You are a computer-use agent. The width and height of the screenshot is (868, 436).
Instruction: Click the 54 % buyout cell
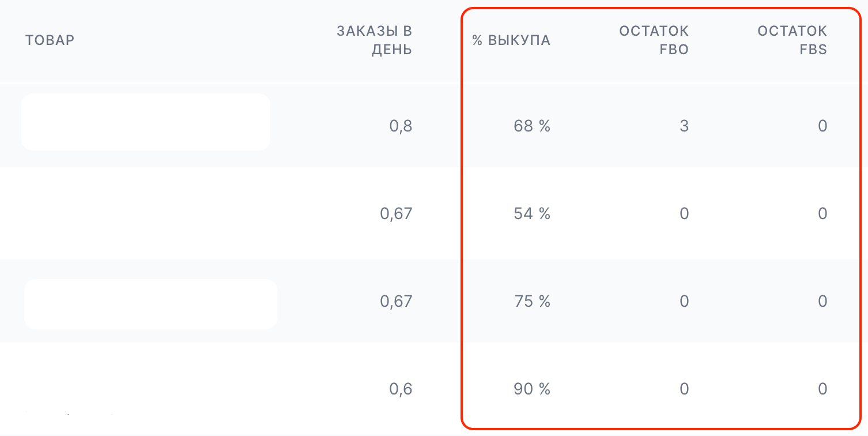(x=531, y=214)
